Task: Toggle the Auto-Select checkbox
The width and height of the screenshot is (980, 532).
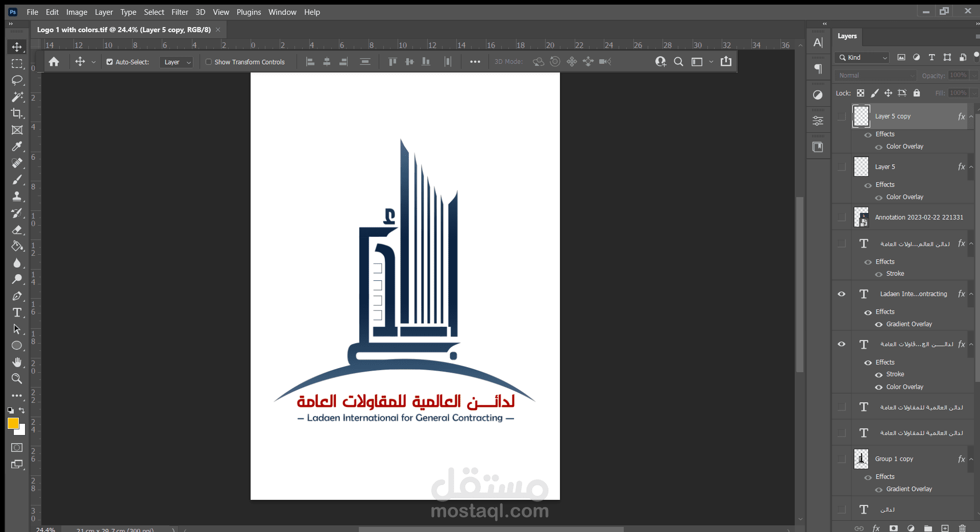Action: (x=109, y=62)
